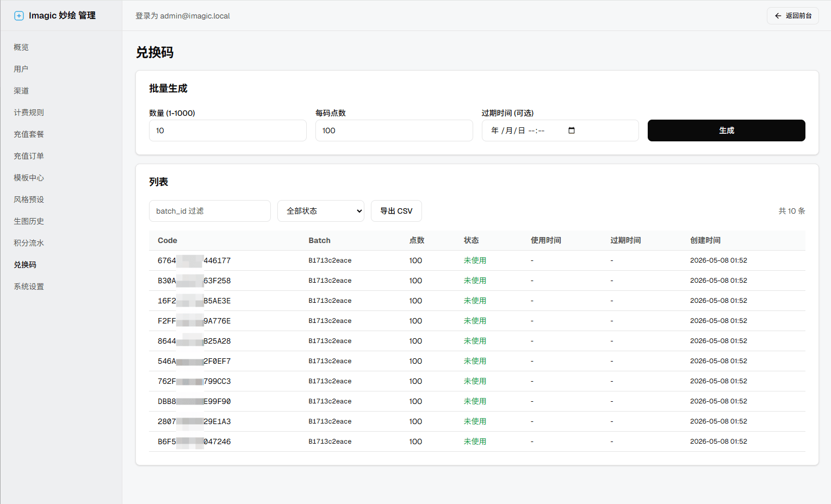The image size is (831, 504).
Task: Navigate to 充值订单 orders
Action: pos(29,156)
